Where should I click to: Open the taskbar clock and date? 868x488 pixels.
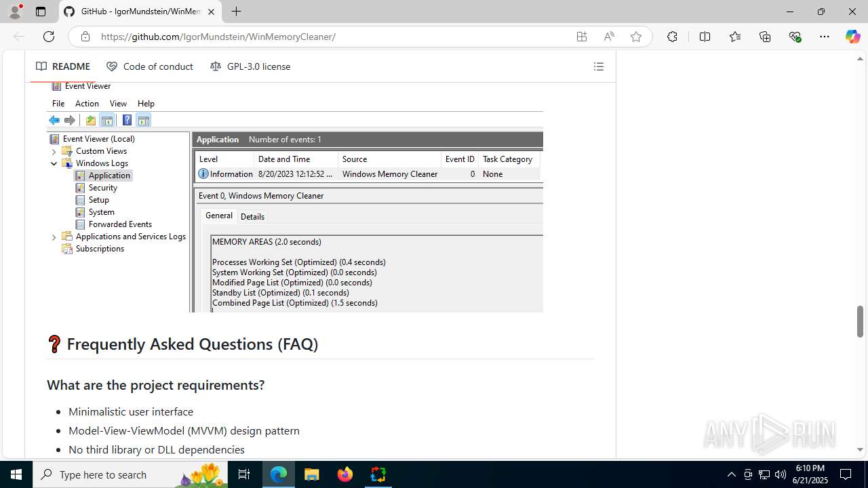(x=810, y=474)
